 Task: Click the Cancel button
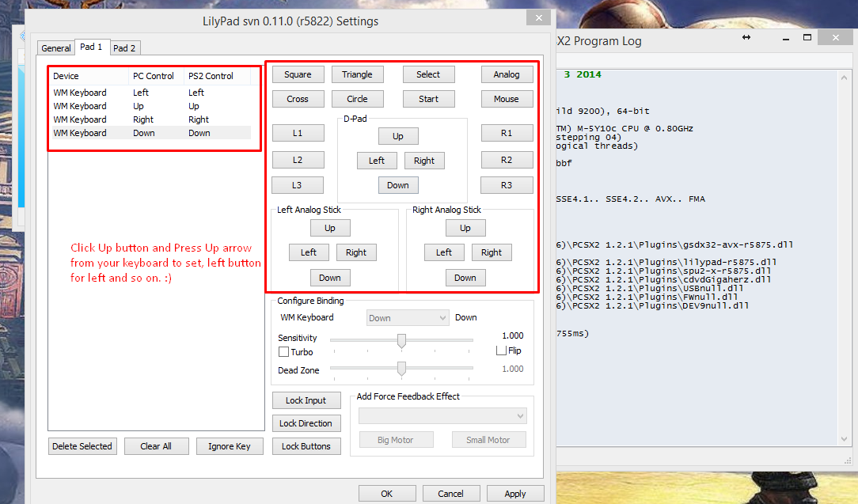tap(451, 494)
